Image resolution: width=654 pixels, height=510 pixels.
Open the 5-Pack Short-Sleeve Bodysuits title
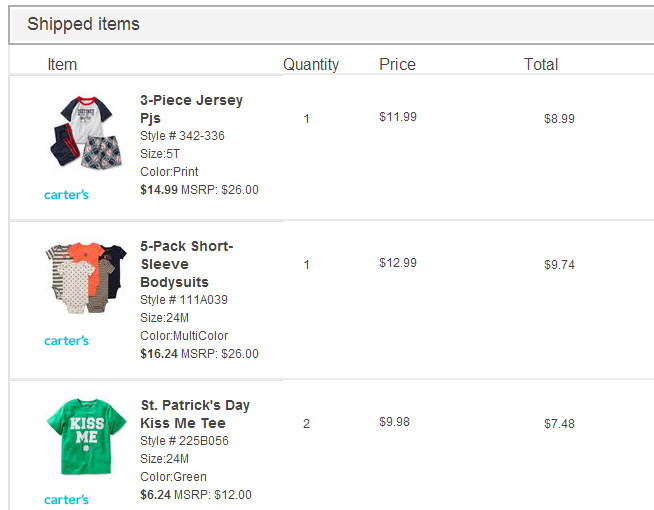click(x=187, y=264)
